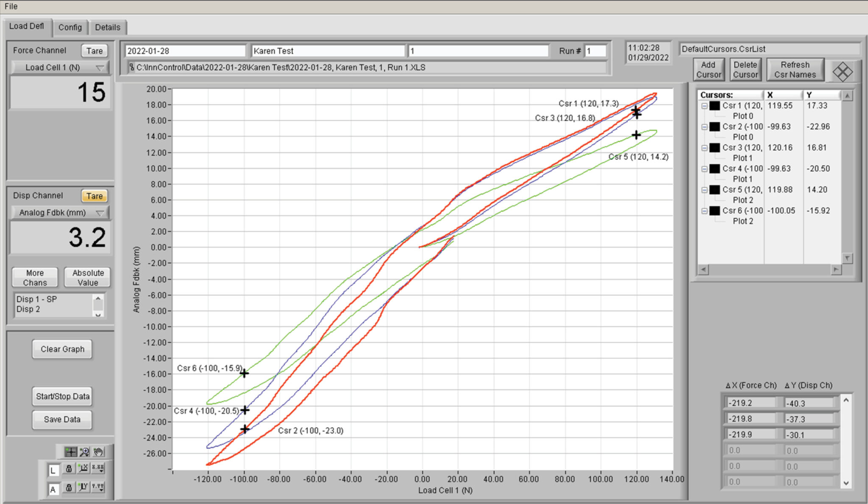This screenshot has height=504, width=868.
Task: Autoscale the X axis once
Action: point(83,468)
